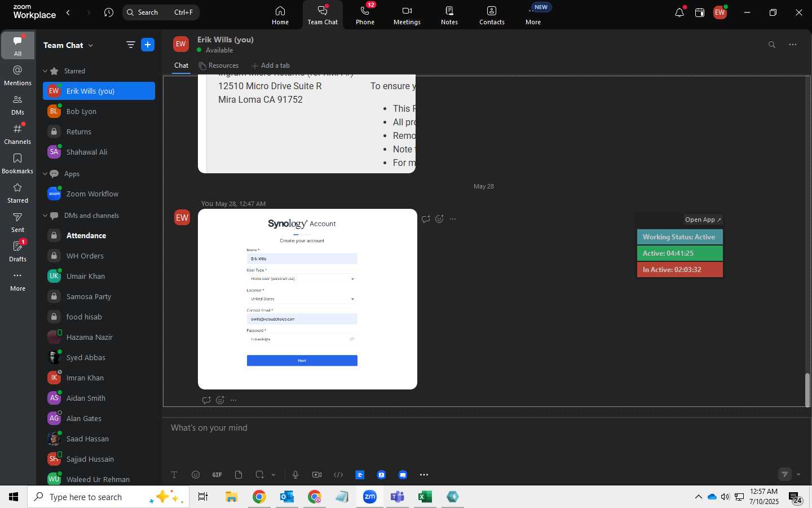
Task: Open Mentions in the sidebar
Action: 18,76
